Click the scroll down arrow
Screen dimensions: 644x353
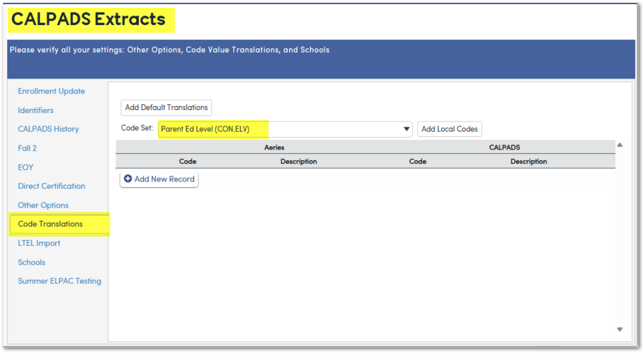pos(620,329)
